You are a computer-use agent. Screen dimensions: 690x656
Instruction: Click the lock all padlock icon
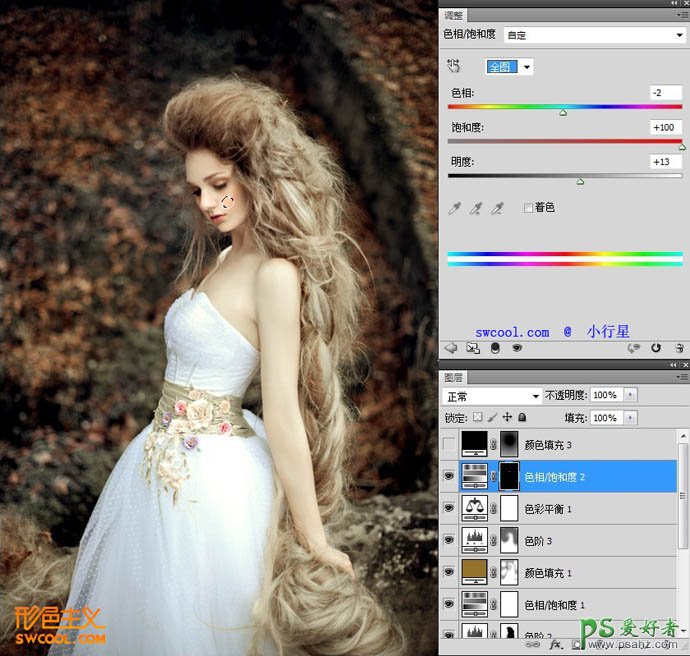pos(522,417)
